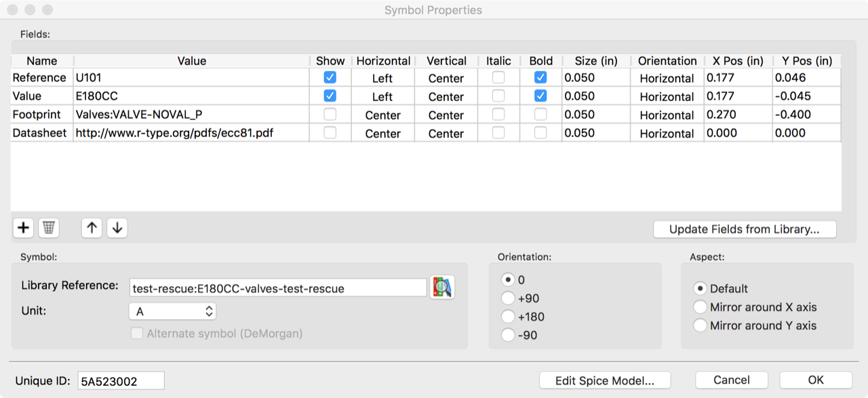
Task: Click Update Fields from Library button
Action: point(745,229)
